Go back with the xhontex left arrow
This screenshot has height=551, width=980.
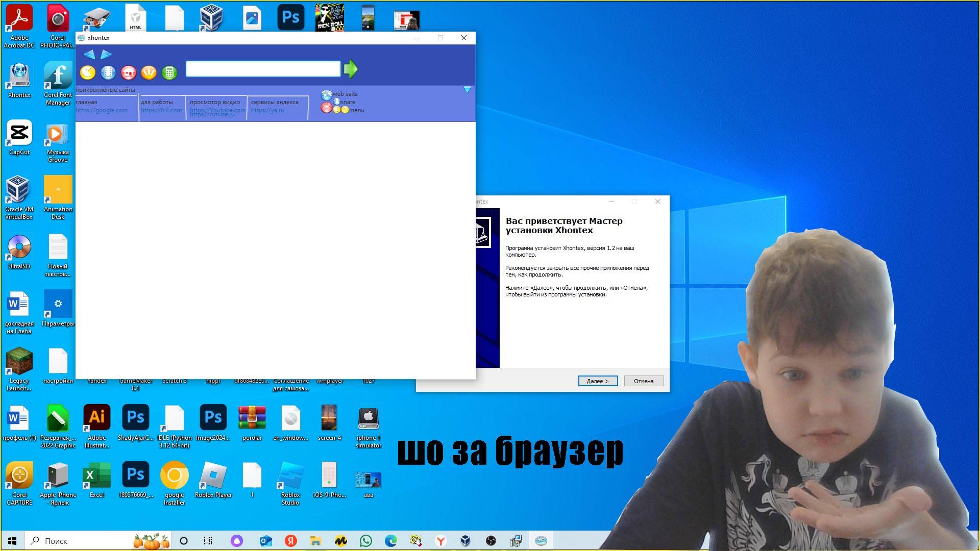pos(89,55)
